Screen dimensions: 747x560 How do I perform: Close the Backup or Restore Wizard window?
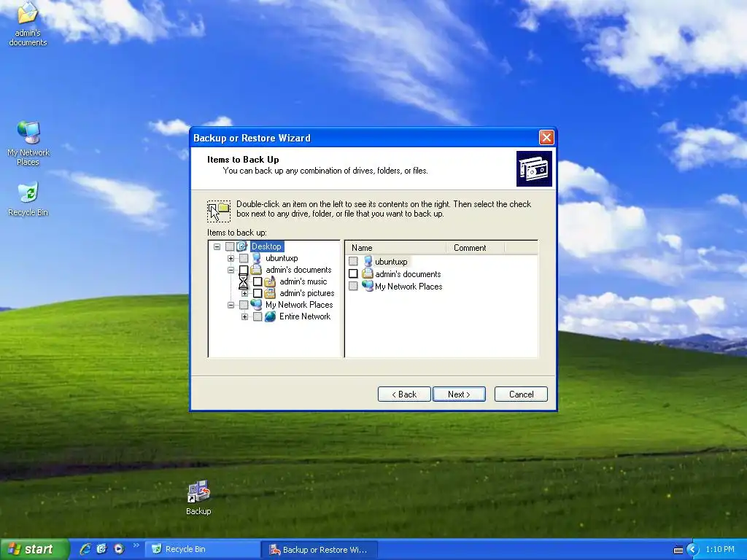546,138
